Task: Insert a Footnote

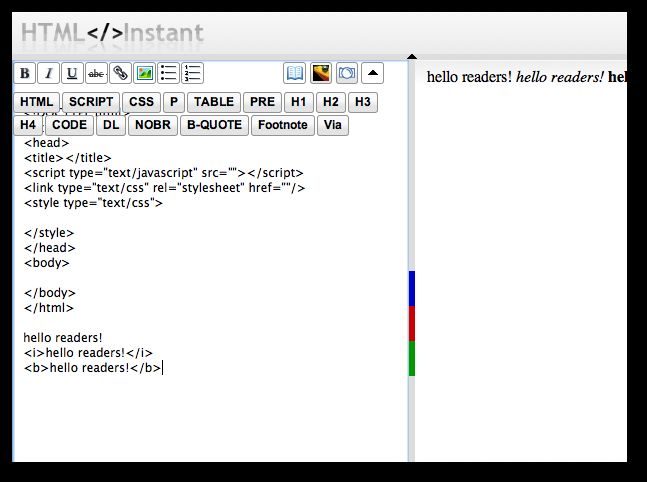Action: (x=283, y=125)
